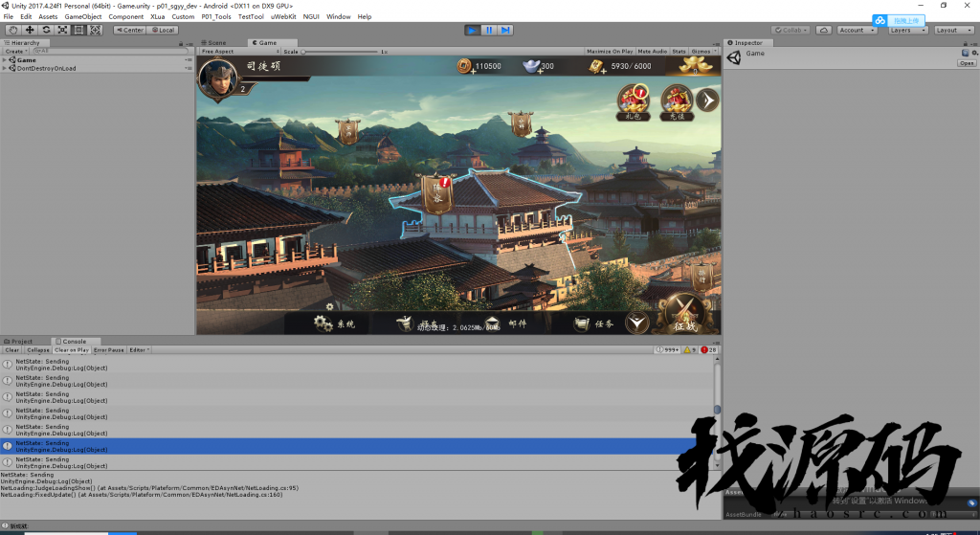The image size is (980, 535).
Task: Open the Layers dropdown
Action: [908, 30]
